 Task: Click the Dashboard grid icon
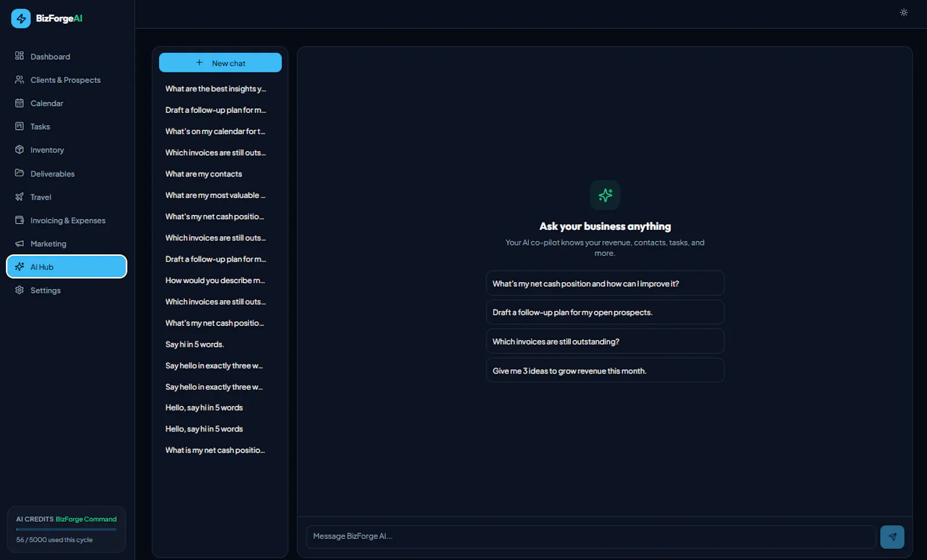(x=19, y=56)
